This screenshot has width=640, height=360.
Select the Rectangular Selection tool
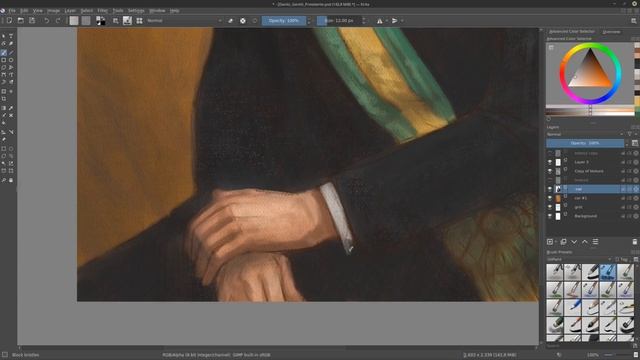click(x=4, y=149)
